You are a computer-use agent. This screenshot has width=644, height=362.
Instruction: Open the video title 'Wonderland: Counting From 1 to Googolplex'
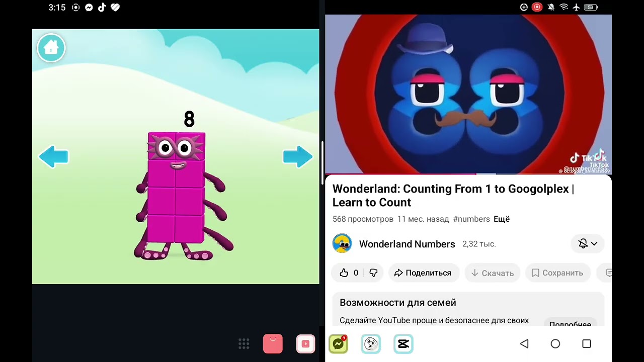pyautogui.click(x=453, y=196)
